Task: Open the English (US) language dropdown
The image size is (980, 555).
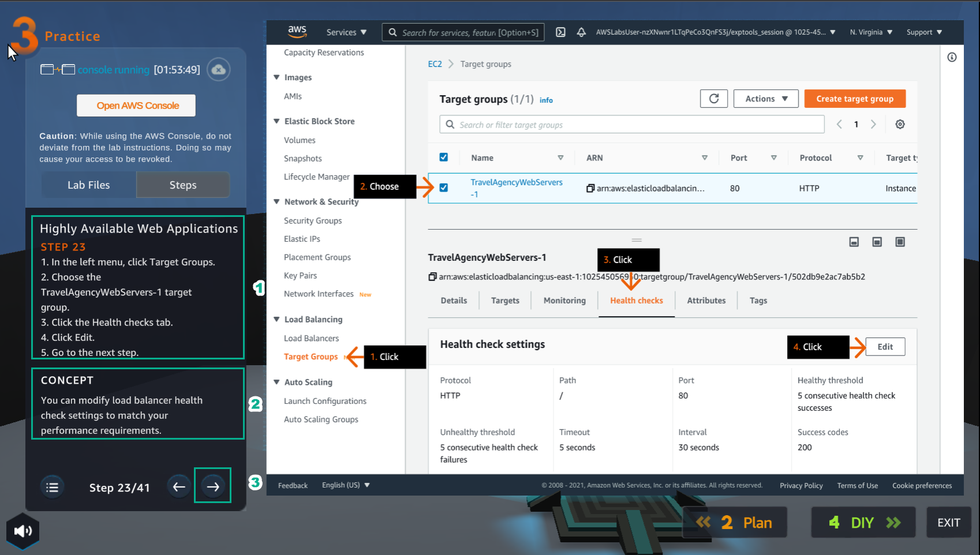Action: point(346,485)
